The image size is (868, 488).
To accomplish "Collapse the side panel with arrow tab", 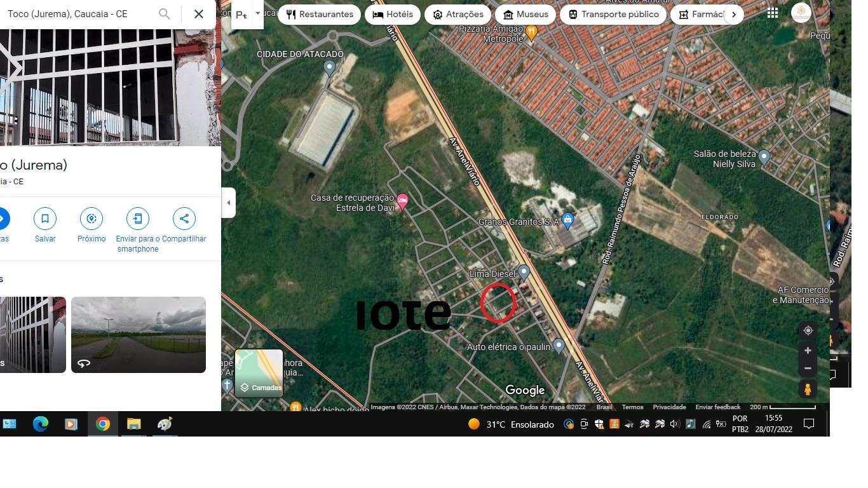I will (229, 203).
